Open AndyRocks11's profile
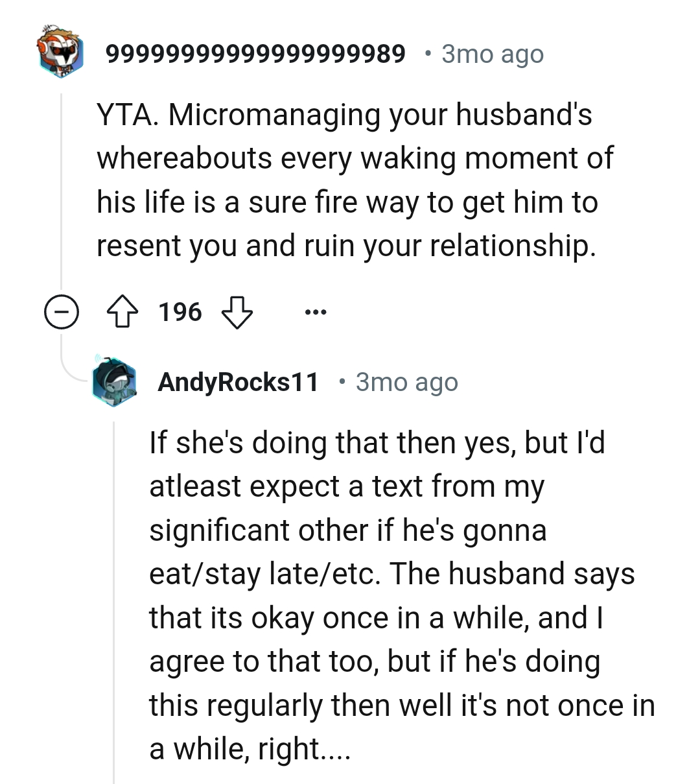Viewport: 700px width, 784px height. pos(239,382)
